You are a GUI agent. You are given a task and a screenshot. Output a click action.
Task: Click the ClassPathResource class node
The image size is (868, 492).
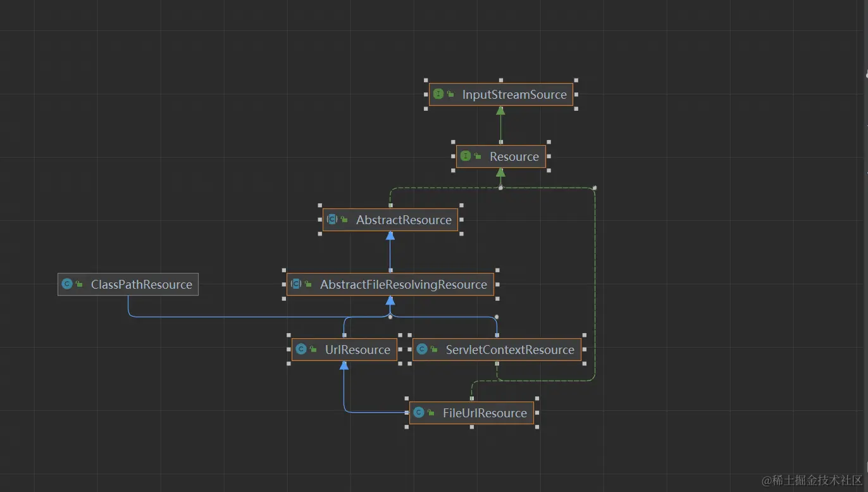point(128,284)
